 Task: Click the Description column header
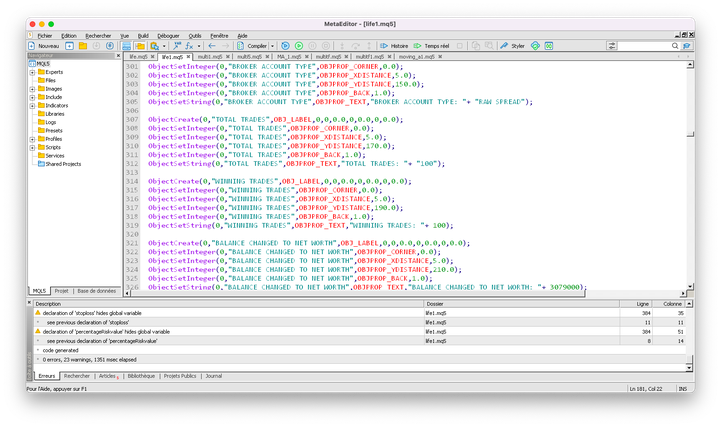coord(228,304)
